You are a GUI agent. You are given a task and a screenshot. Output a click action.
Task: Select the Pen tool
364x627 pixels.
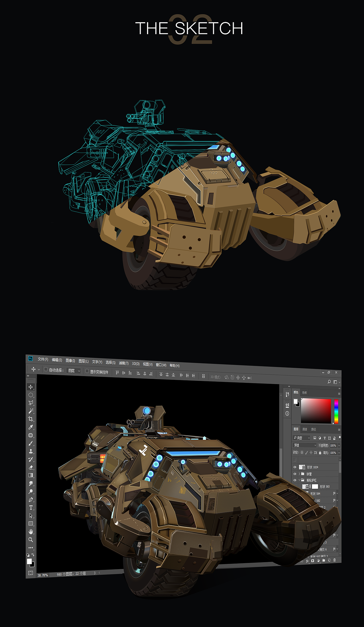point(31,500)
